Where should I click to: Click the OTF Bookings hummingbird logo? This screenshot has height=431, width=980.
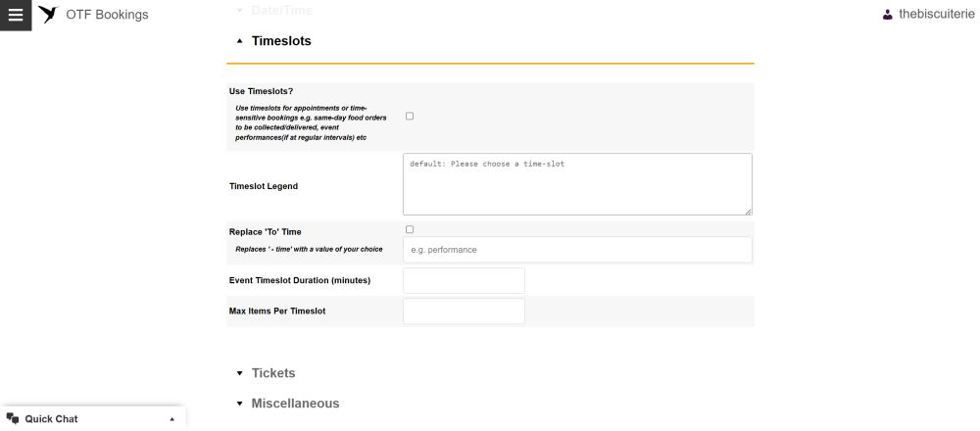48,15
